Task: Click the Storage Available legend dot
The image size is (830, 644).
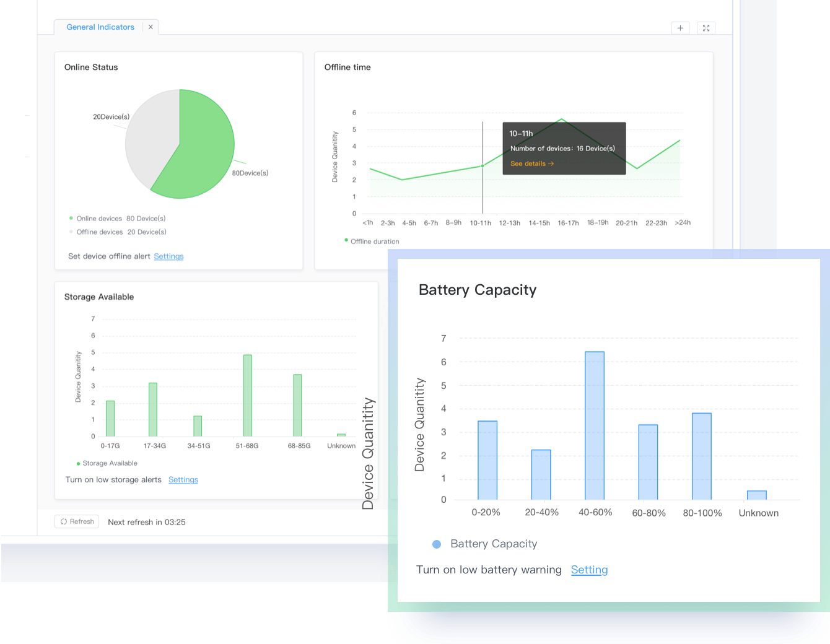Action: (x=78, y=463)
